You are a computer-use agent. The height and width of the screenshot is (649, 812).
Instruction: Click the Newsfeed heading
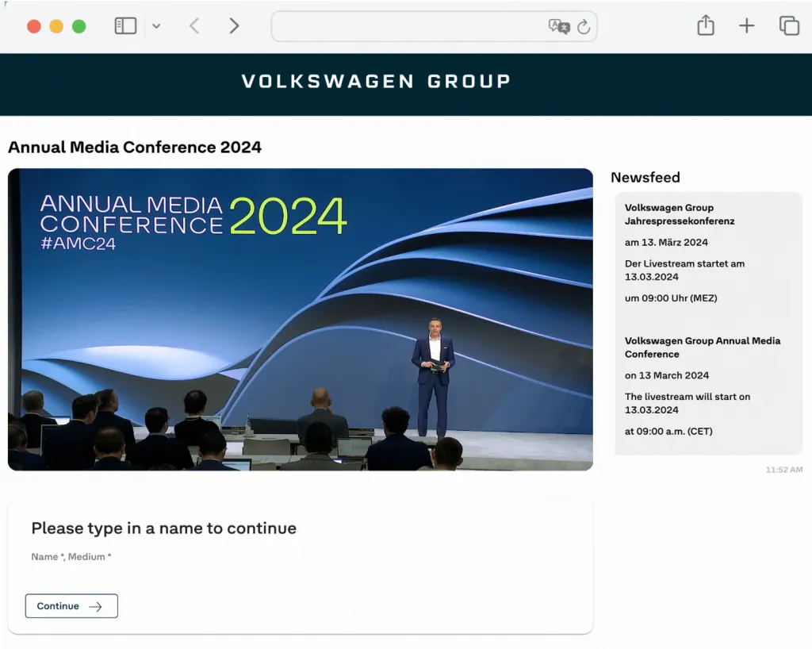tap(645, 178)
